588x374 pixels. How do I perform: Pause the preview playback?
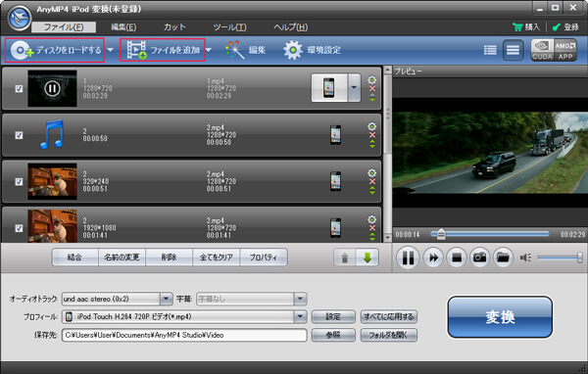tap(408, 257)
